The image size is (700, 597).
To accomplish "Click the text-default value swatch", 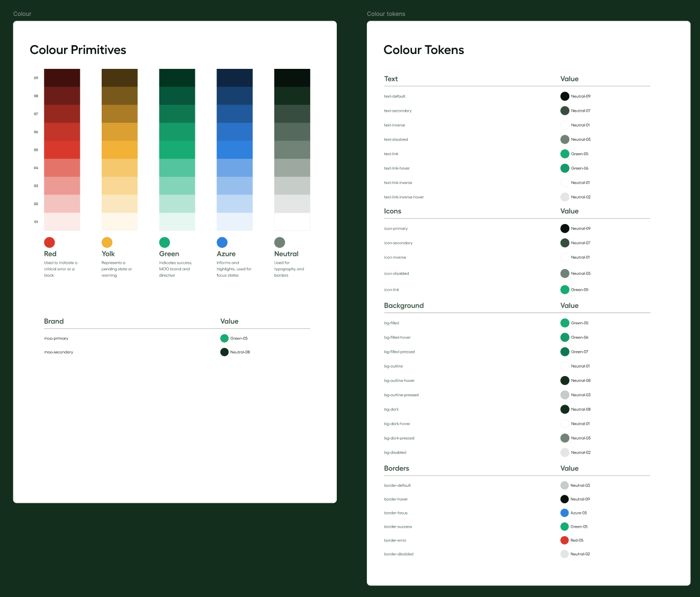I will (565, 96).
